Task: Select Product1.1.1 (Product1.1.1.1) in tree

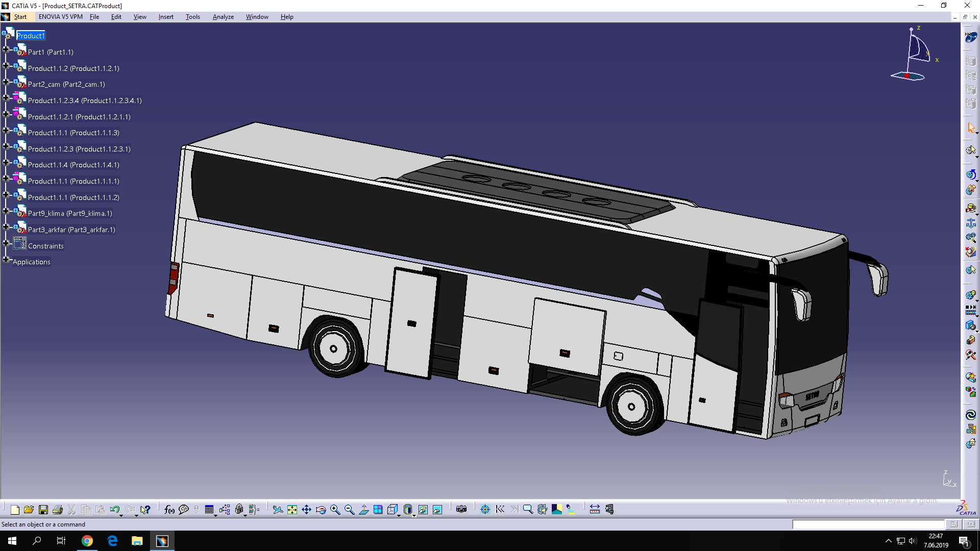Action: coord(73,181)
